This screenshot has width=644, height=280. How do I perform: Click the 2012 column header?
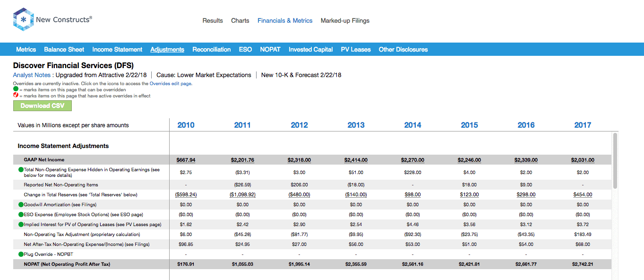[299, 125]
